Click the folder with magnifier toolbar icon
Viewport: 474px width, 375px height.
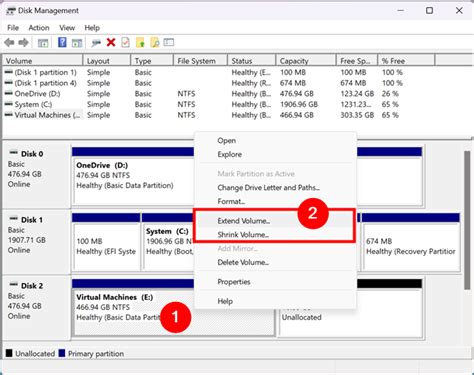pyautogui.click(x=155, y=42)
